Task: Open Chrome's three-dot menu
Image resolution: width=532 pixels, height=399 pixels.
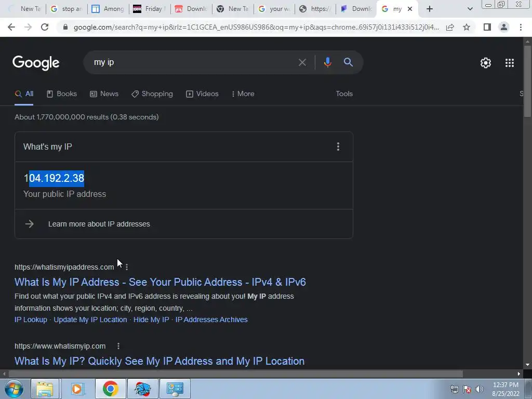Action: (x=521, y=27)
